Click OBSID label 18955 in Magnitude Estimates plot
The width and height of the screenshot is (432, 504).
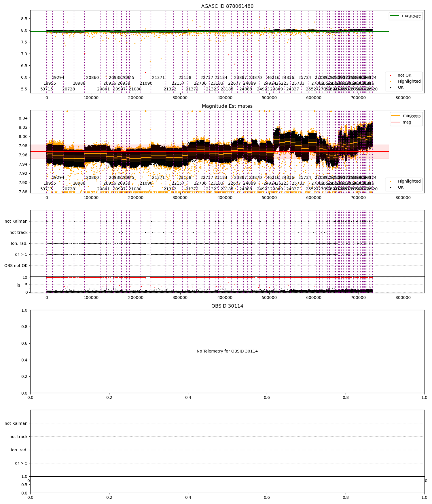point(50,183)
